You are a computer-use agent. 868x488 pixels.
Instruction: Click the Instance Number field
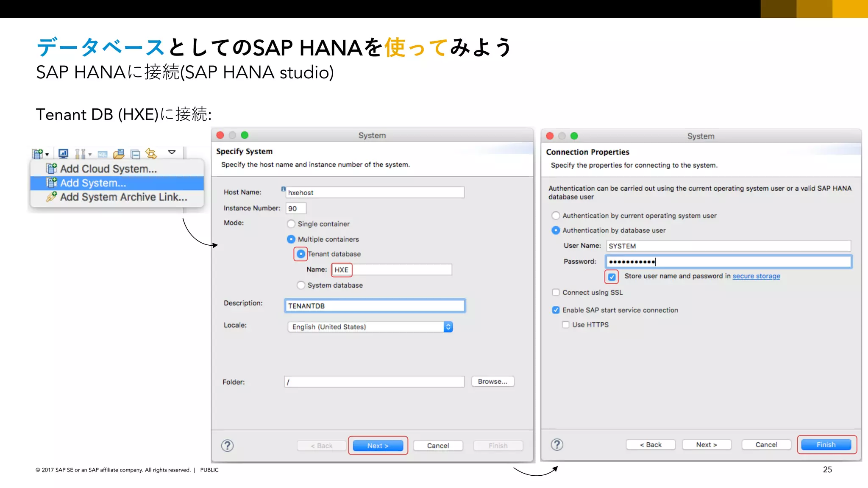296,208
